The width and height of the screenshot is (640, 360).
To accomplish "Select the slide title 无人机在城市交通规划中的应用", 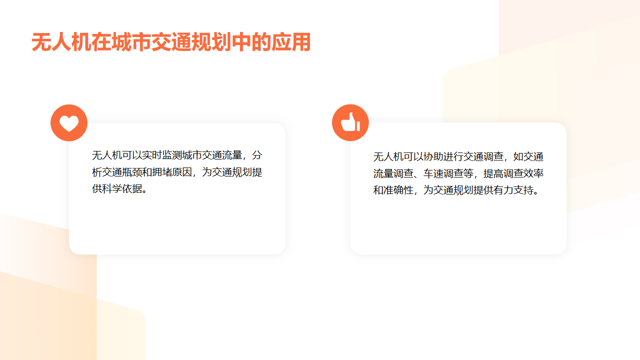I will pyautogui.click(x=171, y=42).
